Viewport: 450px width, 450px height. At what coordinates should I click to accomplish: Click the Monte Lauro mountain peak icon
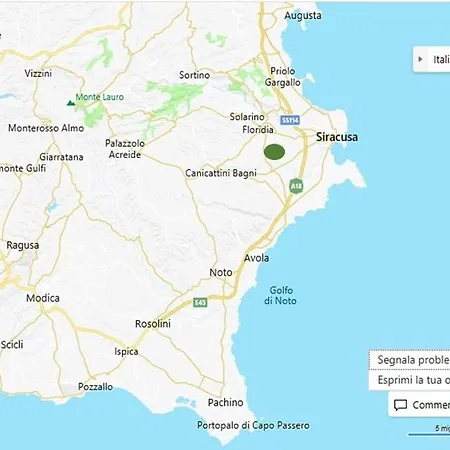click(70, 103)
